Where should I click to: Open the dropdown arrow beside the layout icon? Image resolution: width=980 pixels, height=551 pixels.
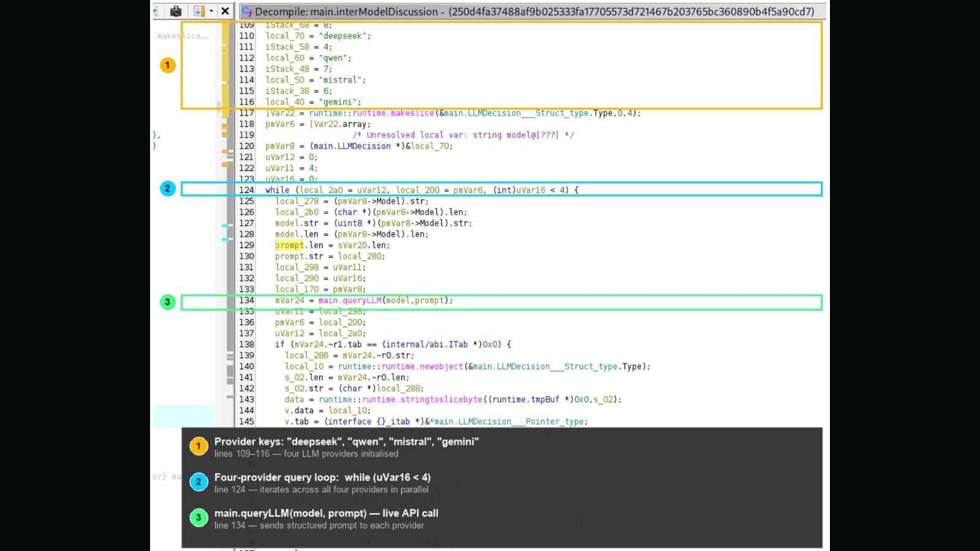click(211, 11)
